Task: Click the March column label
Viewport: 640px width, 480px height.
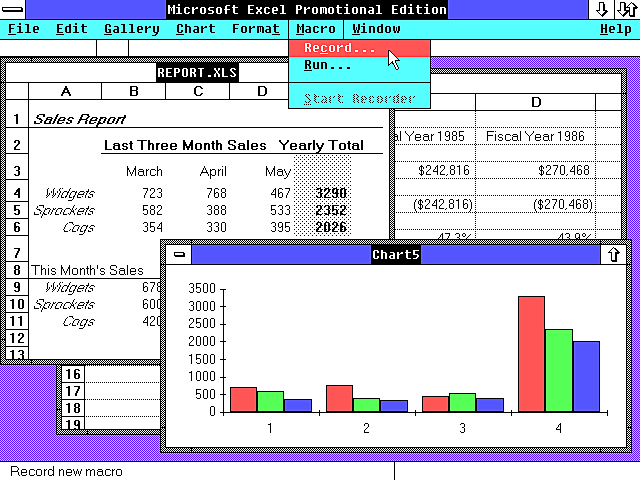Action: [144, 171]
